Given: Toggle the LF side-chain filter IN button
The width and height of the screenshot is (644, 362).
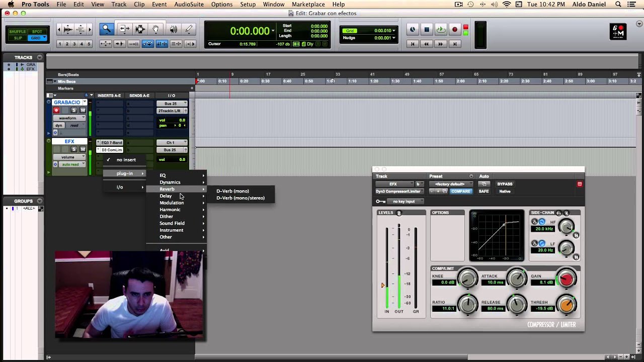Looking at the screenshot, I should pyautogui.click(x=576, y=257).
